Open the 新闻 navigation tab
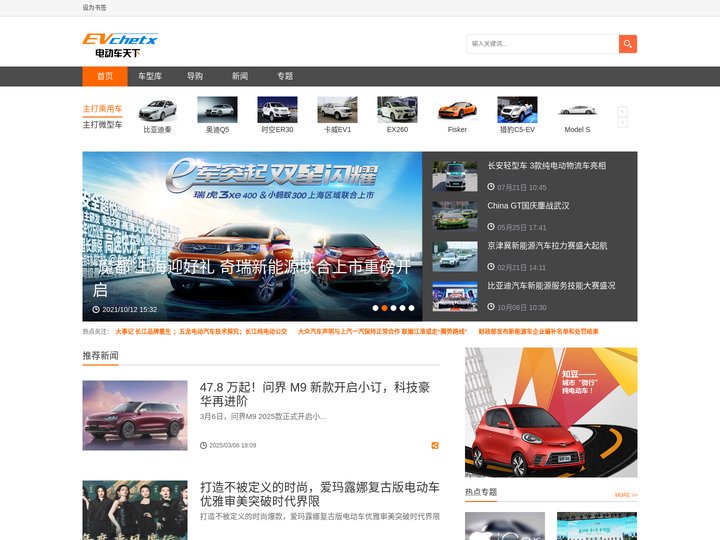This screenshot has height=540, width=720. tap(240, 76)
